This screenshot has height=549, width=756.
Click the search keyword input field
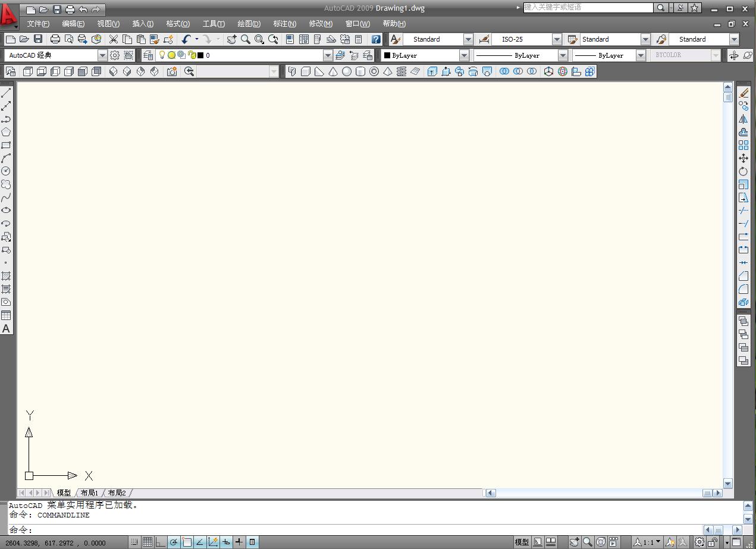(x=588, y=8)
